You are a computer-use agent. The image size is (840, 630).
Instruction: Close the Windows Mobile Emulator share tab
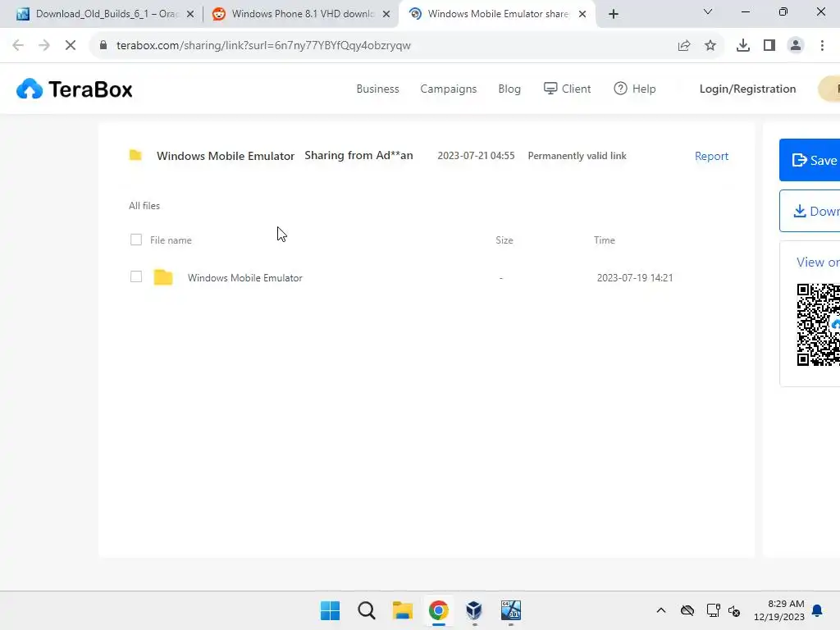coord(582,14)
